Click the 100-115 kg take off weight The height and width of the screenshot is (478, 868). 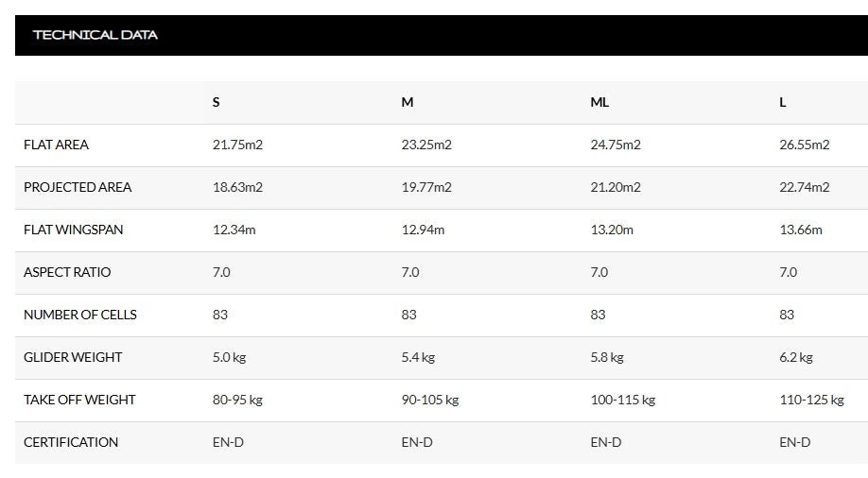[622, 400]
